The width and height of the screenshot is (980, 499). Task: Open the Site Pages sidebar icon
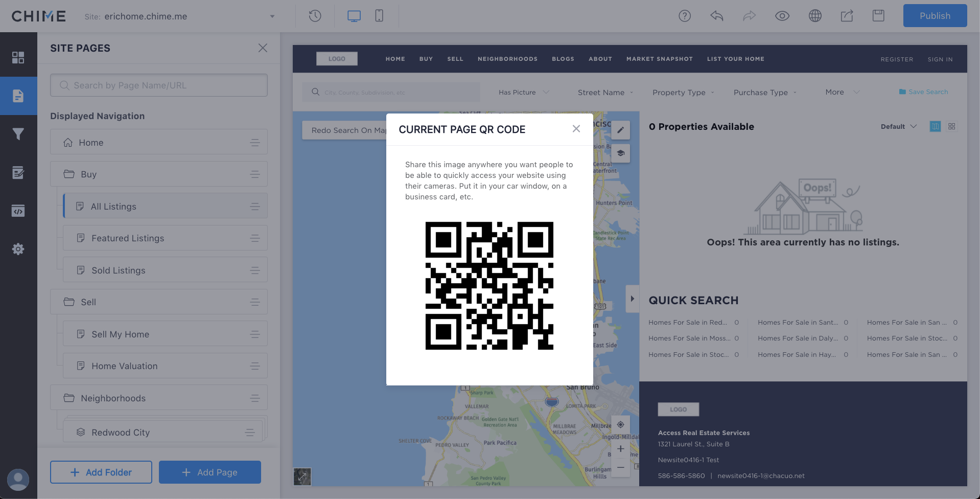[18, 96]
